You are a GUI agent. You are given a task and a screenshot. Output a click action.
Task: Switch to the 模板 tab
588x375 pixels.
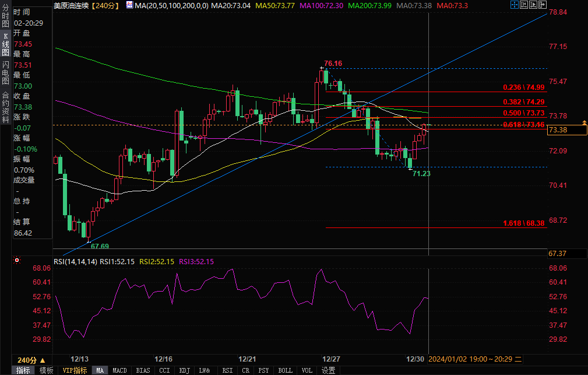pyautogui.click(x=46, y=370)
